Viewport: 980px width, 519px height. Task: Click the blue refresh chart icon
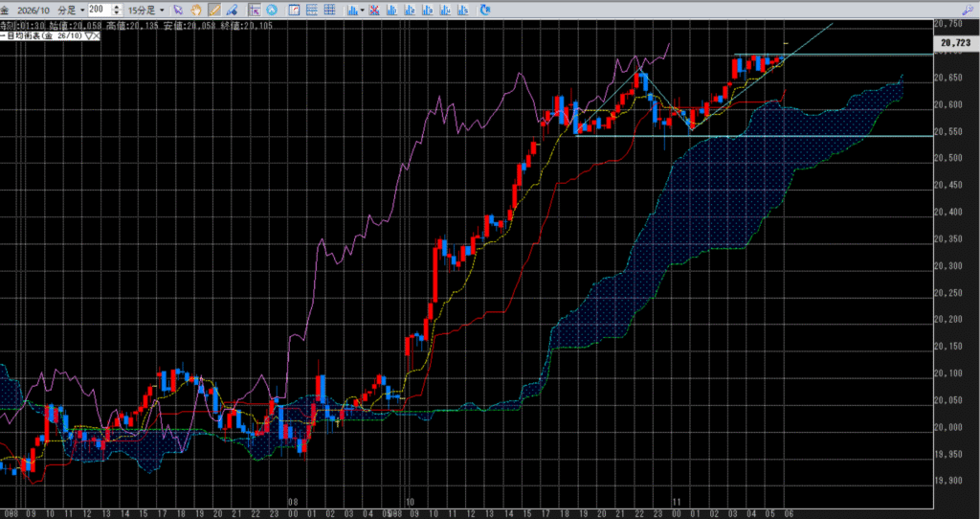[x=485, y=10]
